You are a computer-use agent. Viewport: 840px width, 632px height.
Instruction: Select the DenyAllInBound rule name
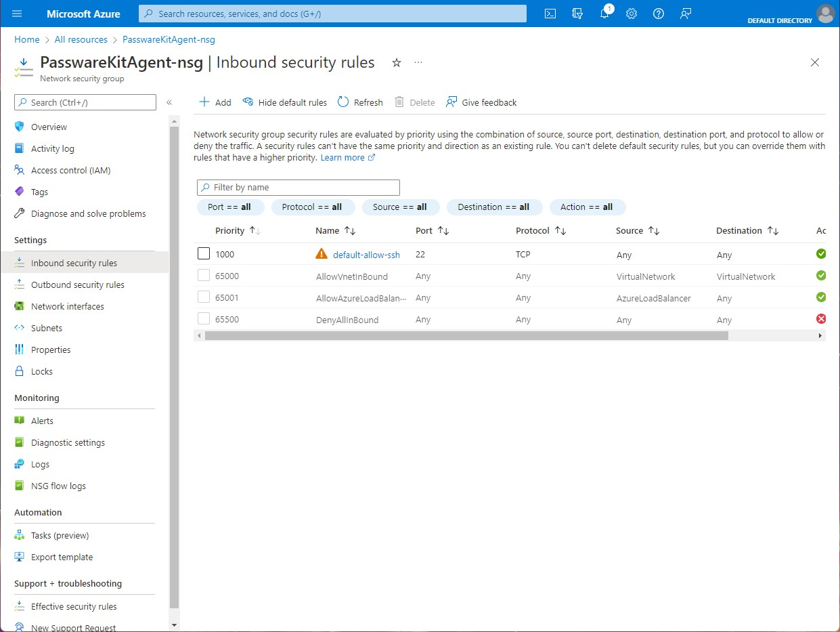click(347, 320)
